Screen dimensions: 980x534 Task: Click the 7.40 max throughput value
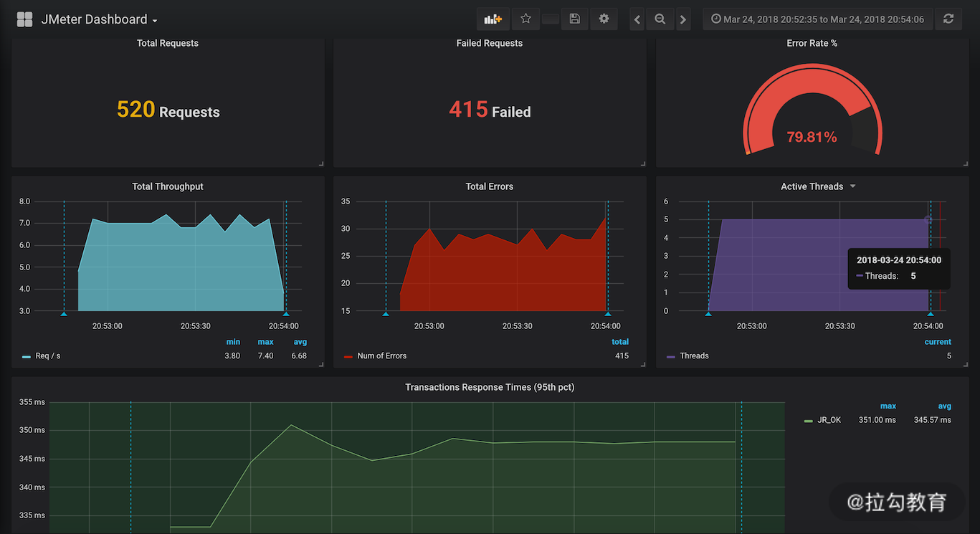click(x=265, y=356)
